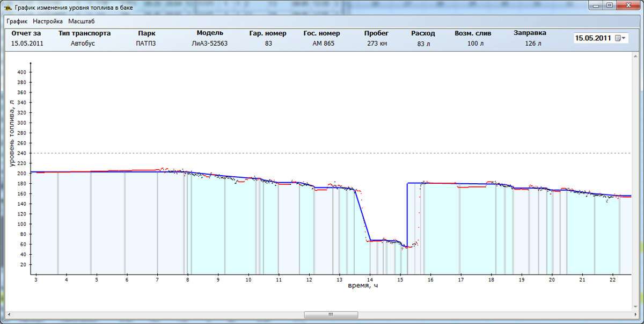Click the Парк header label
Viewport: 644px width, 324px height.
[147, 33]
